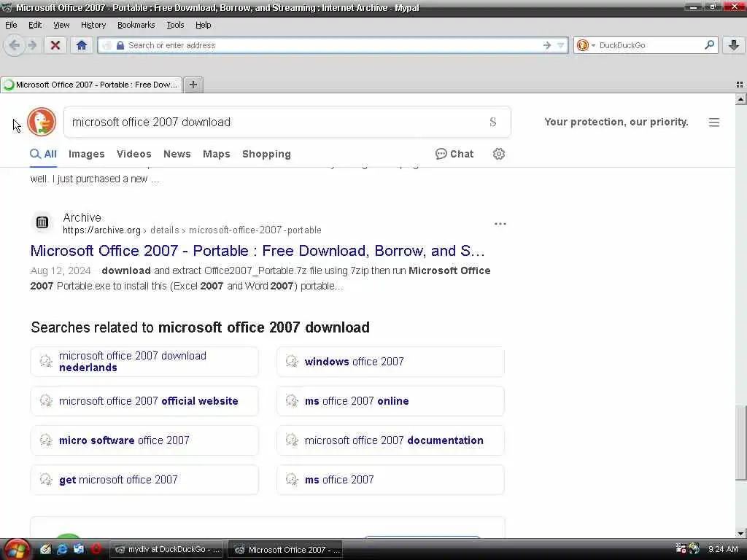Open search settings gear icon
This screenshot has height=560, width=747.
(499, 154)
